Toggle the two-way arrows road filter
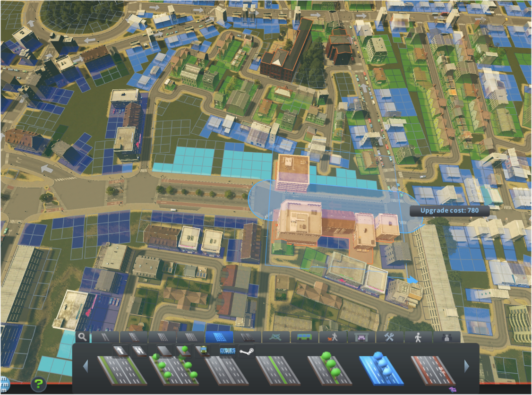The image size is (532, 395). pos(139,351)
